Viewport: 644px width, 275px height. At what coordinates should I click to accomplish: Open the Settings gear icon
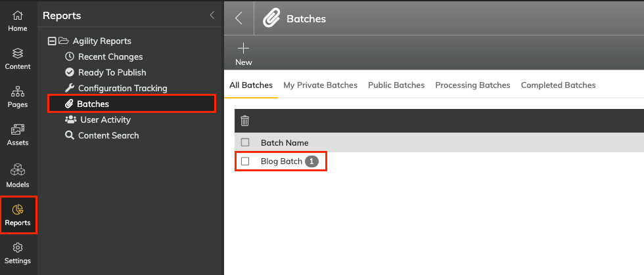(x=18, y=248)
